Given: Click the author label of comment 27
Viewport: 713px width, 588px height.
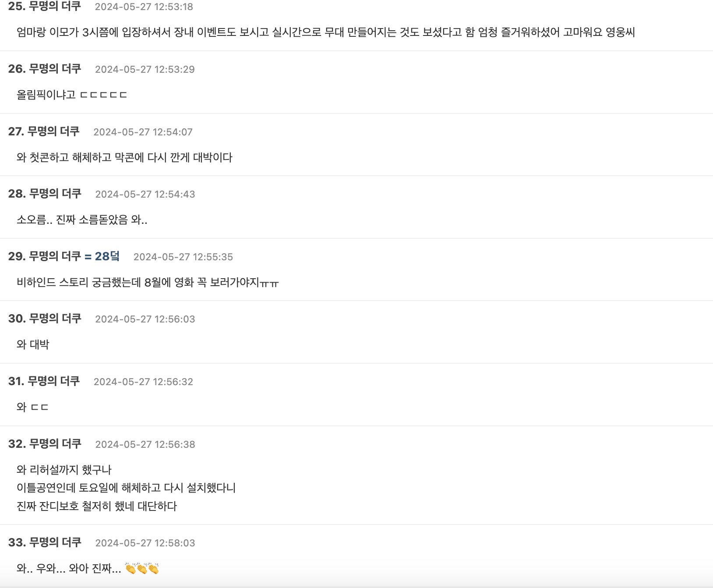Looking at the screenshot, I should (x=53, y=131).
